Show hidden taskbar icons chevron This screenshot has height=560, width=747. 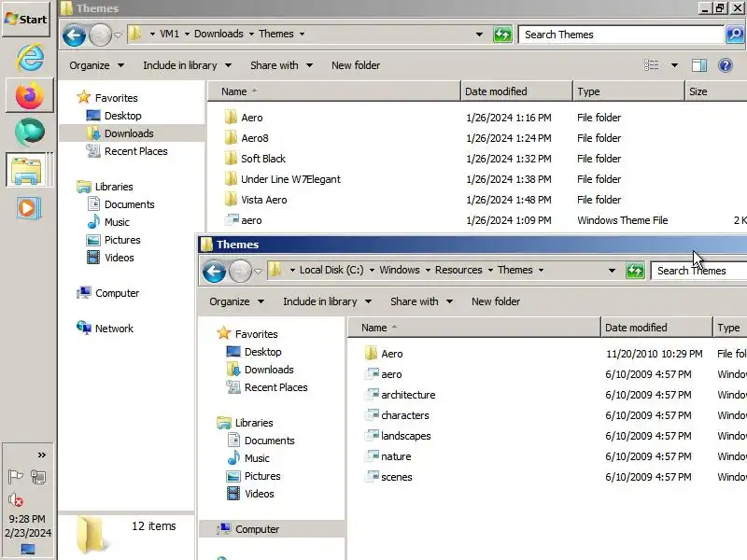(42, 455)
